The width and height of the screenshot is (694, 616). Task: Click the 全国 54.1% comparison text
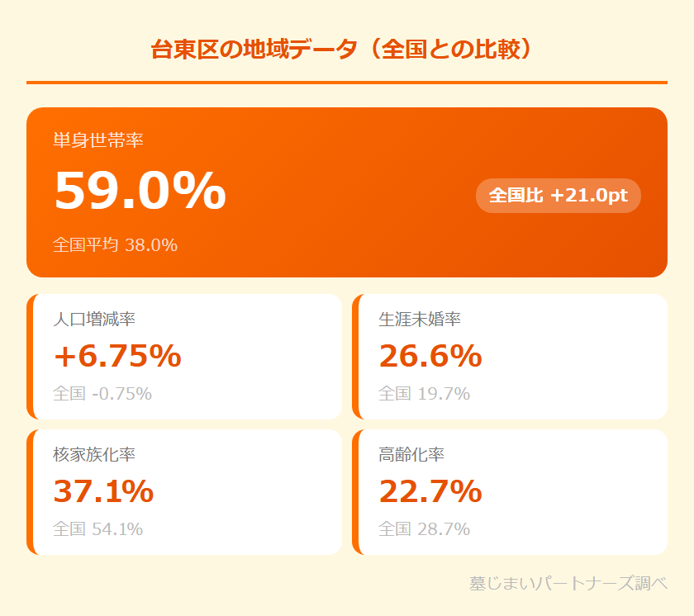pos(97,528)
